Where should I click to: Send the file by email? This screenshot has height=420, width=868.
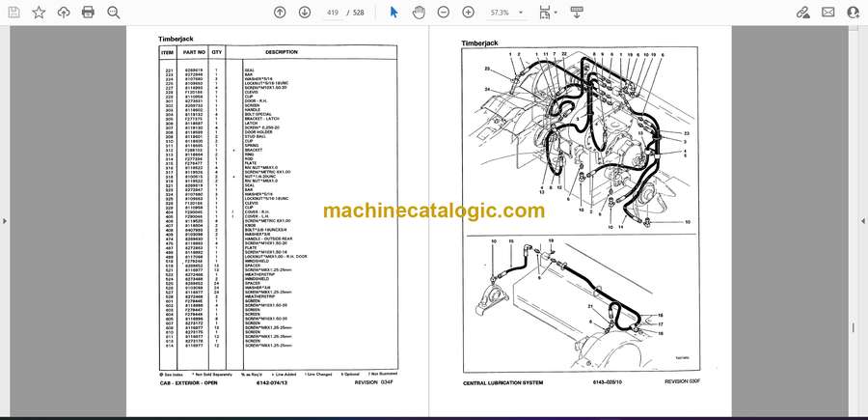click(828, 13)
